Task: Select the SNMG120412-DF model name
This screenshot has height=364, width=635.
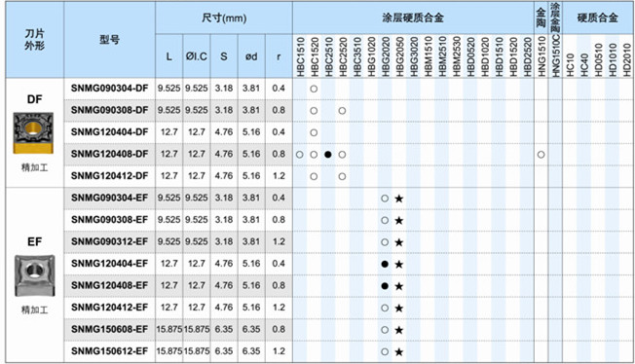Action: coord(109,176)
